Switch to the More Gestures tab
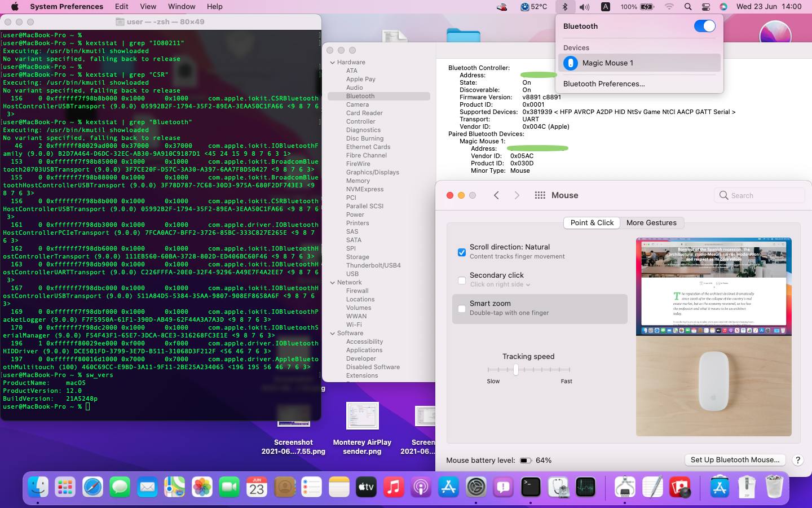The image size is (812, 508). 651,223
